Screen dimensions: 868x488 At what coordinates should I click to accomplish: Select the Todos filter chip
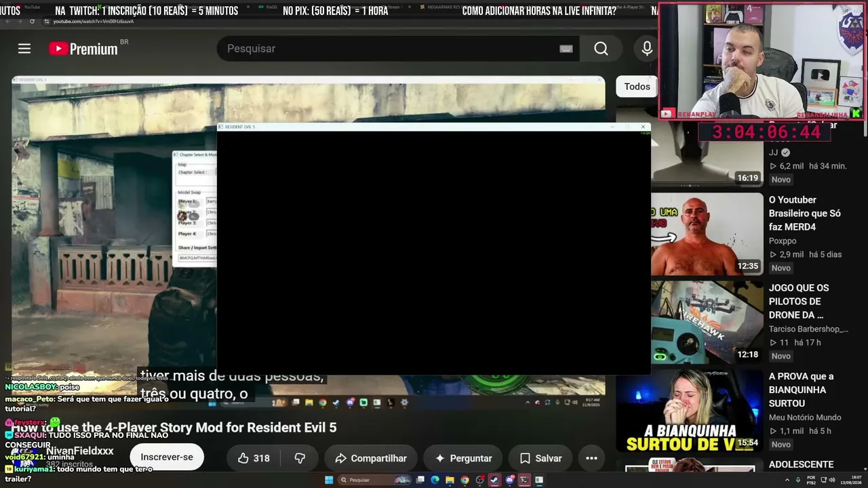[637, 87]
